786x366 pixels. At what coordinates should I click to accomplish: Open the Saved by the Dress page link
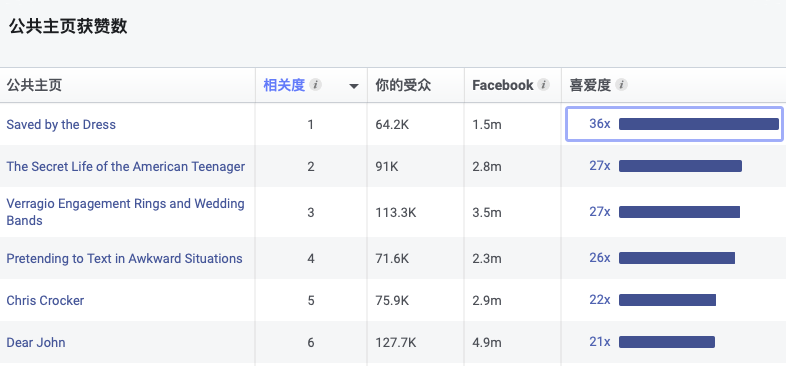click(61, 124)
